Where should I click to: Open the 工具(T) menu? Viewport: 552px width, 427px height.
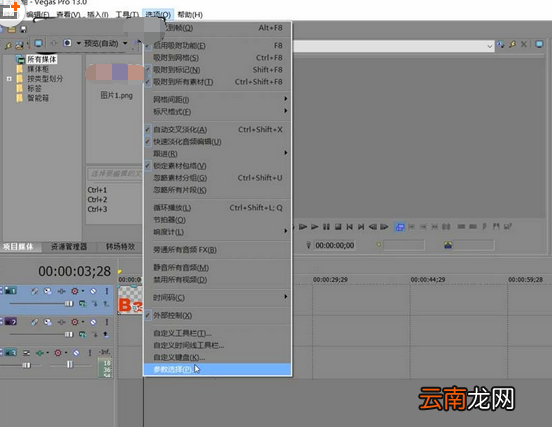[127, 15]
